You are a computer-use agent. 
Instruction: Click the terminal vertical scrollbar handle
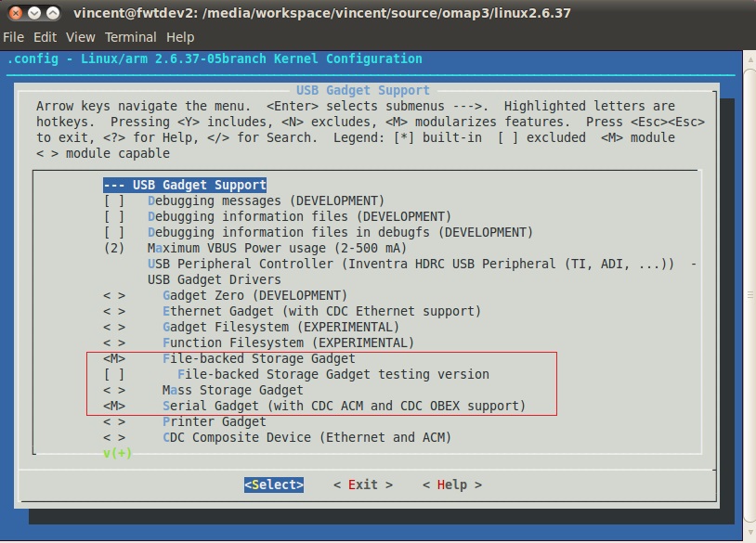(x=749, y=295)
